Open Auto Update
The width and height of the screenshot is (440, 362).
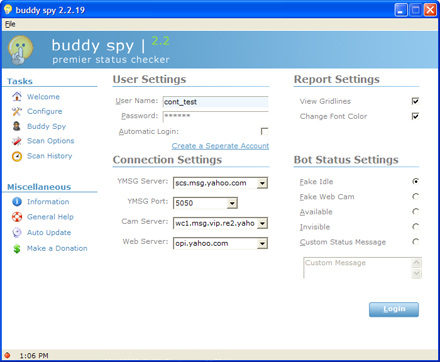point(49,232)
